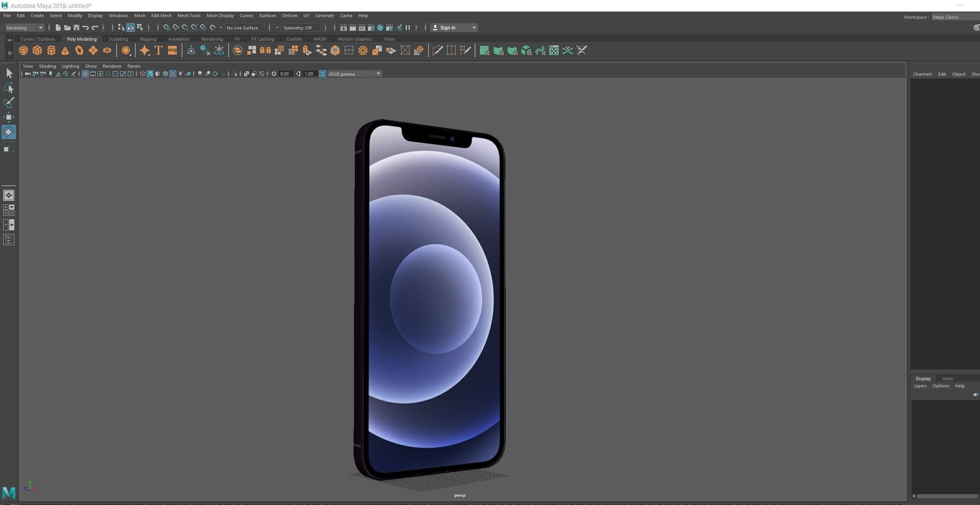Screen dimensions: 980x505
Task: Click the Redo arrow icon
Action: [95, 28]
